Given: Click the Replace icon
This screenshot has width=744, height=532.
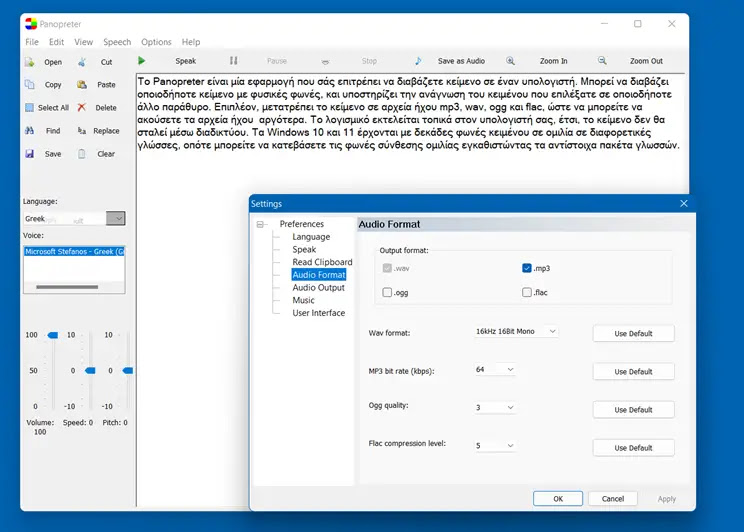Looking at the screenshot, I should pyautogui.click(x=82, y=131).
